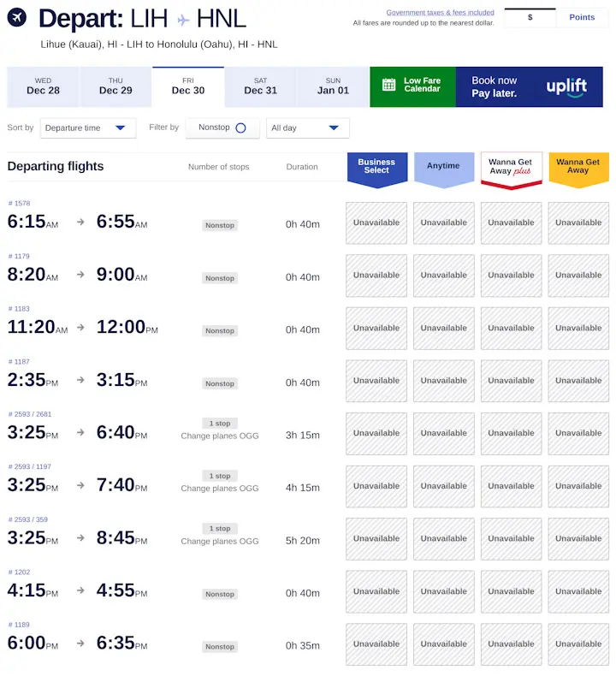This screenshot has width=616, height=688.
Task: Open flight # 1179 details link
Action: click(19, 256)
